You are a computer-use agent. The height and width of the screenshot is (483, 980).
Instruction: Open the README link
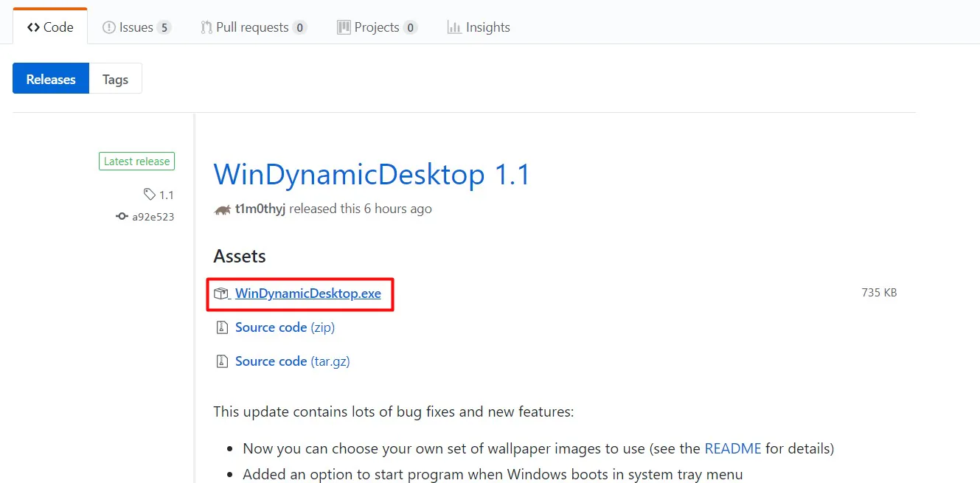pos(733,448)
